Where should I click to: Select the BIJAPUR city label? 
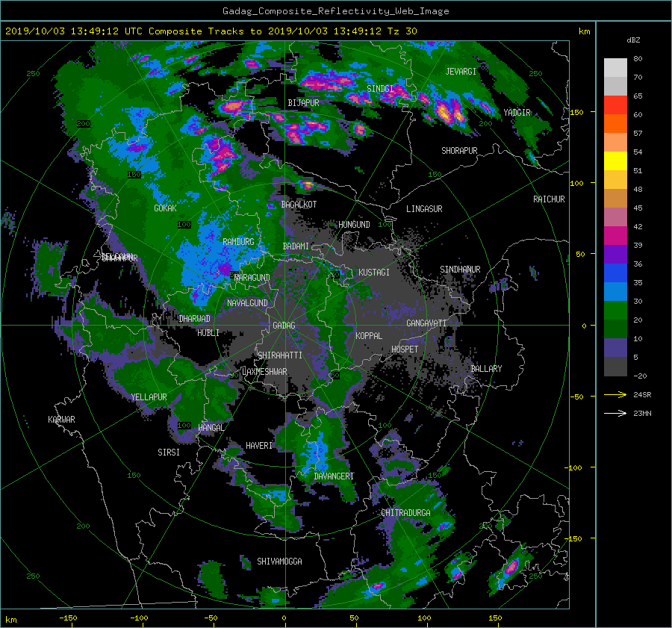(x=303, y=103)
